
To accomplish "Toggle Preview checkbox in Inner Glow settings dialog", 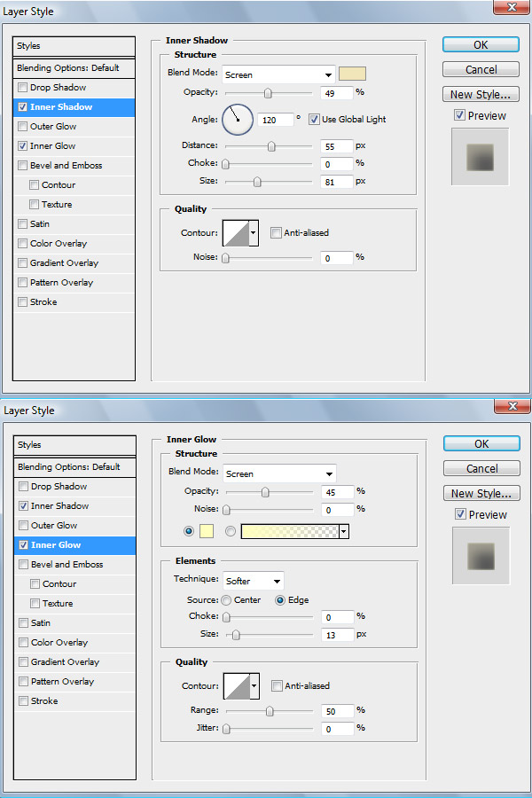I will tap(461, 514).
